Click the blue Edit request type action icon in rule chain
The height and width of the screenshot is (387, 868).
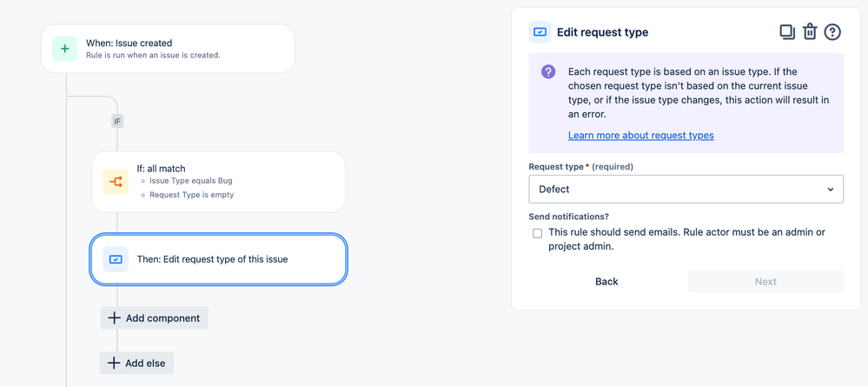click(116, 259)
